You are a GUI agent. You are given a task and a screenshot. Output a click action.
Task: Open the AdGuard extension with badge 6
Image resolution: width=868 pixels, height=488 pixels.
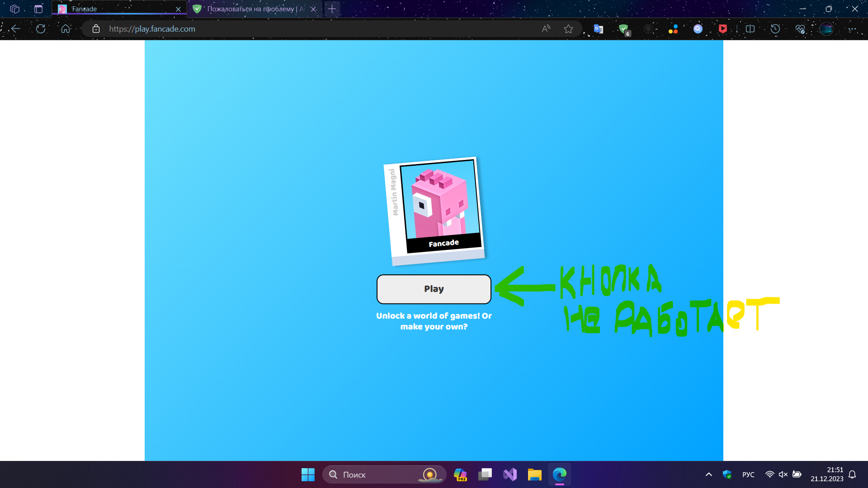(623, 29)
